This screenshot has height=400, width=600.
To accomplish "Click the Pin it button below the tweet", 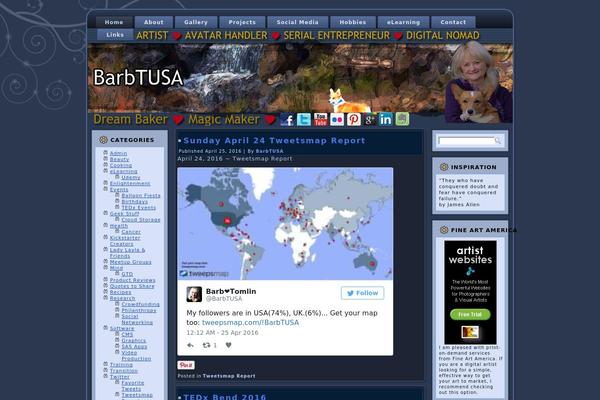I will (x=186, y=365).
